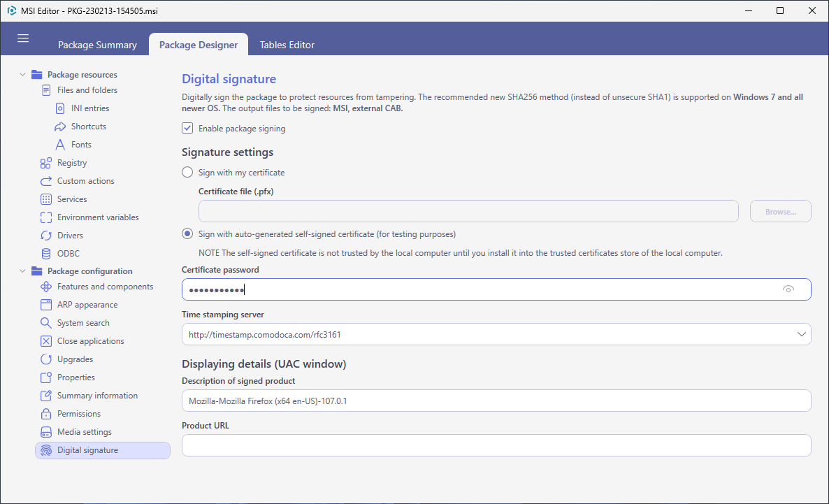Open the Permissions section label
The width and height of the screenshot is (829, 504).
pos(79,414)
